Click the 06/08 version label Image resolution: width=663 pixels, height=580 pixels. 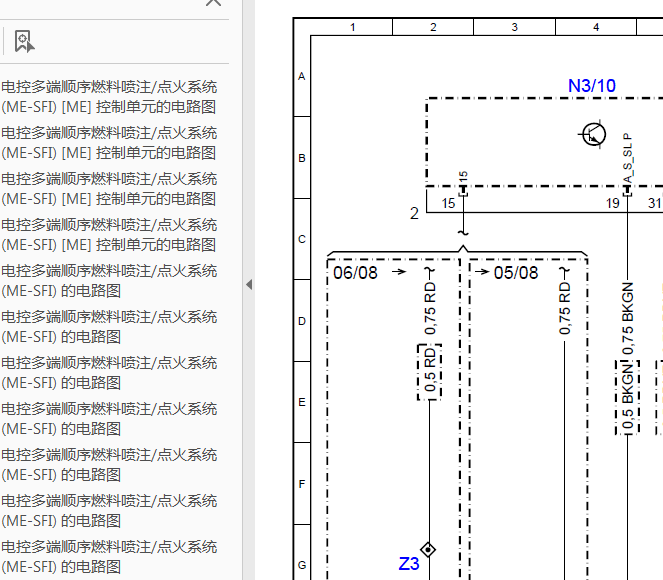coord(355,273)
